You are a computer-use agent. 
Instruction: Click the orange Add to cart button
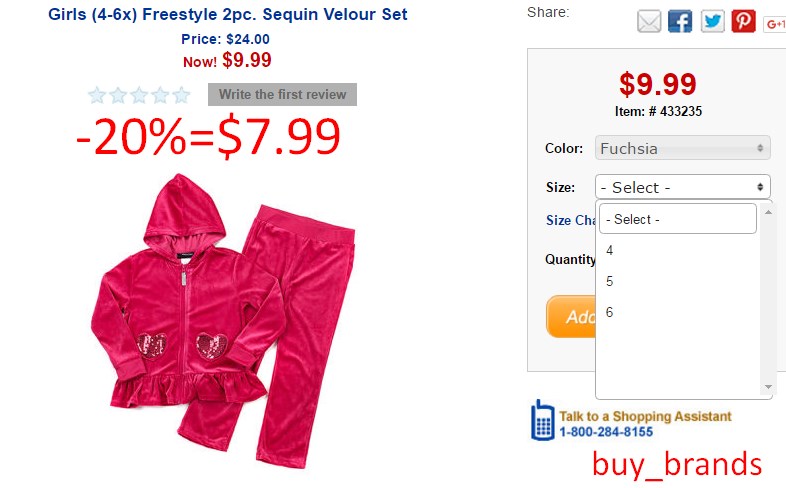point(571,316)
